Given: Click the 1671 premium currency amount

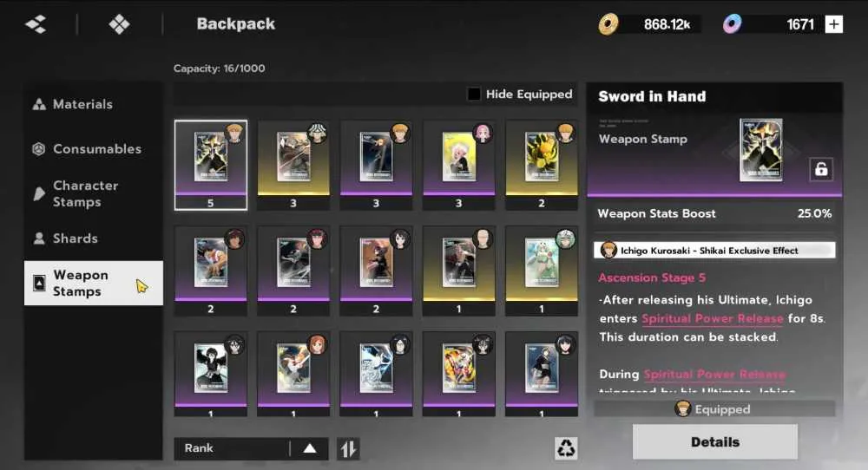Looking at the screenshot, I should (800, 24).
